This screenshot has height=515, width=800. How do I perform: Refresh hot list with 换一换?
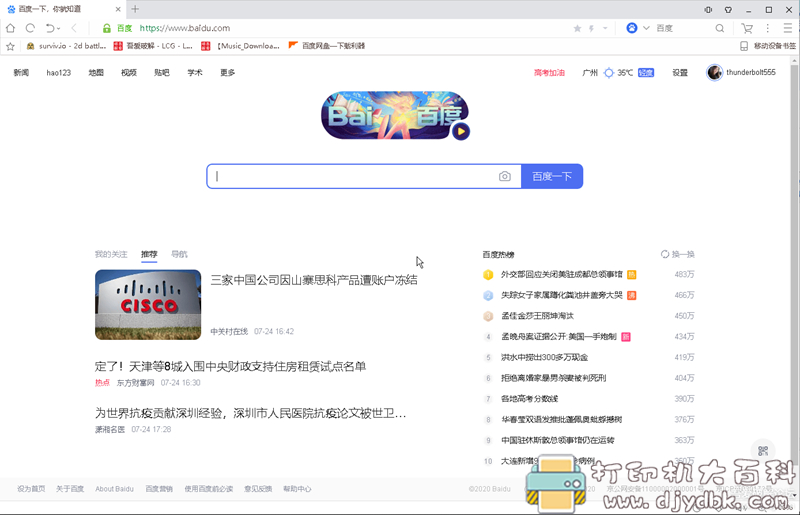point(678,254)
